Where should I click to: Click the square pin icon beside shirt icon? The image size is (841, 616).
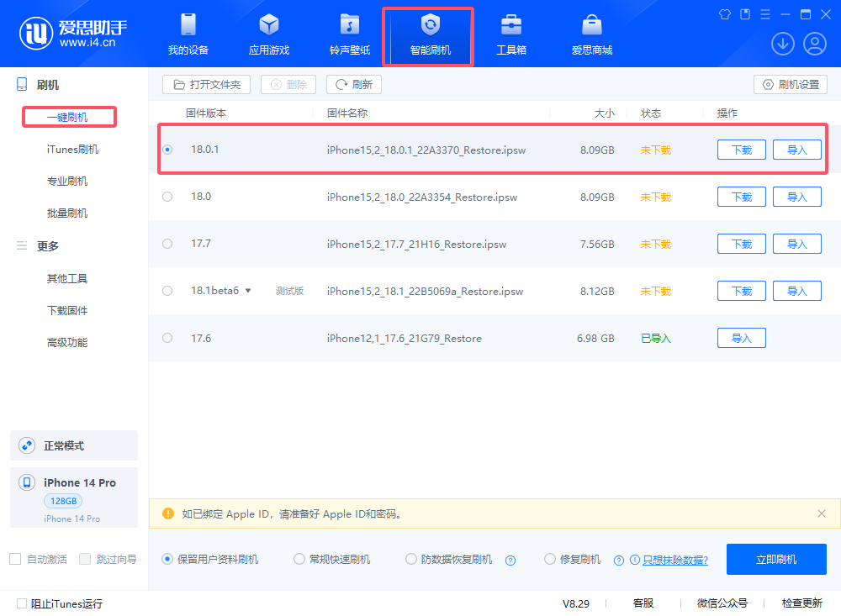click(x=745, y=14)
